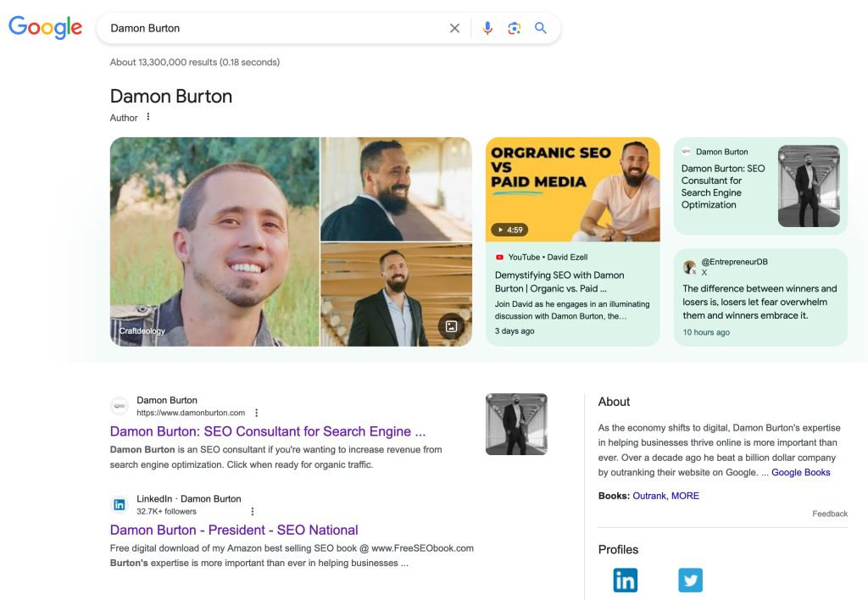Image resolution: width=868 pixels, height=600 pixels.
Task: Open more options next to Author label
Action: click(x=147, y=117)
